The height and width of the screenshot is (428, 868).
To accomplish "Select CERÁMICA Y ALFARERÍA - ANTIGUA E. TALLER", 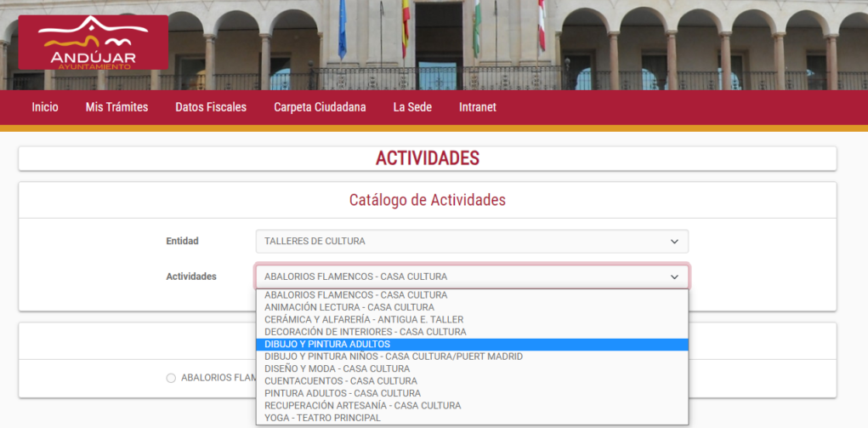I will click(x=472, y=320).
